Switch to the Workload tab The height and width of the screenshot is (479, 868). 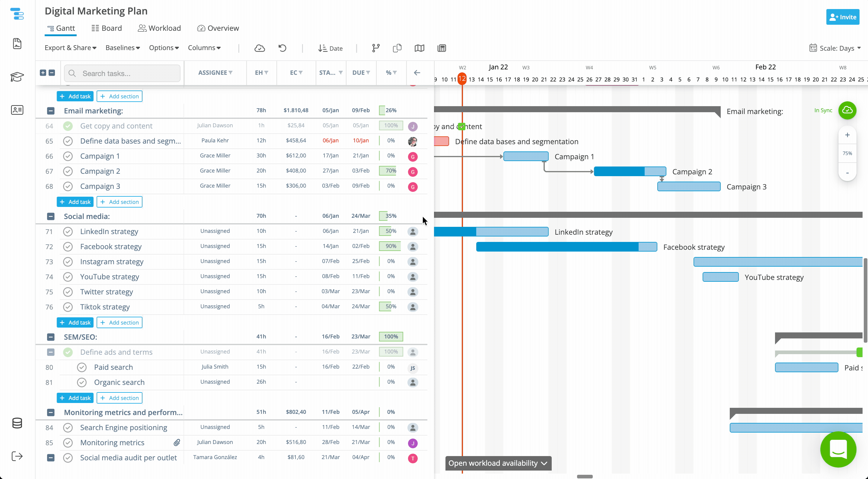click(159, 28)
